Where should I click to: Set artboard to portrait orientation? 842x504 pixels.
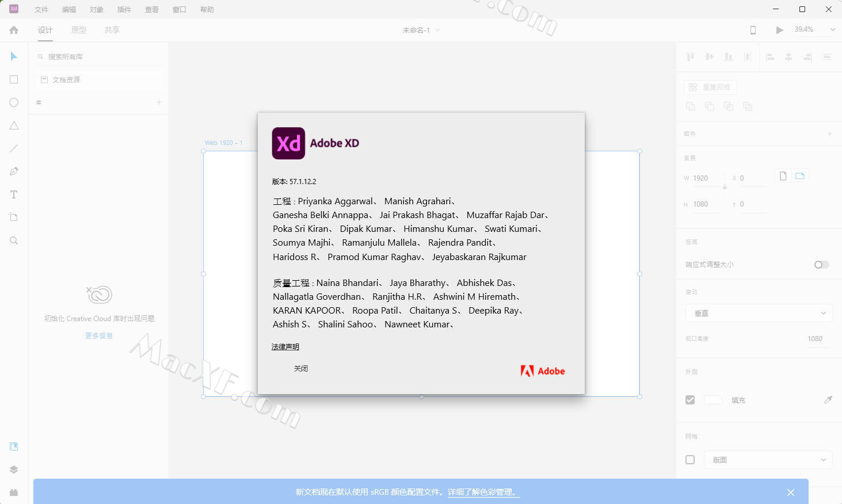coord(783,176)
